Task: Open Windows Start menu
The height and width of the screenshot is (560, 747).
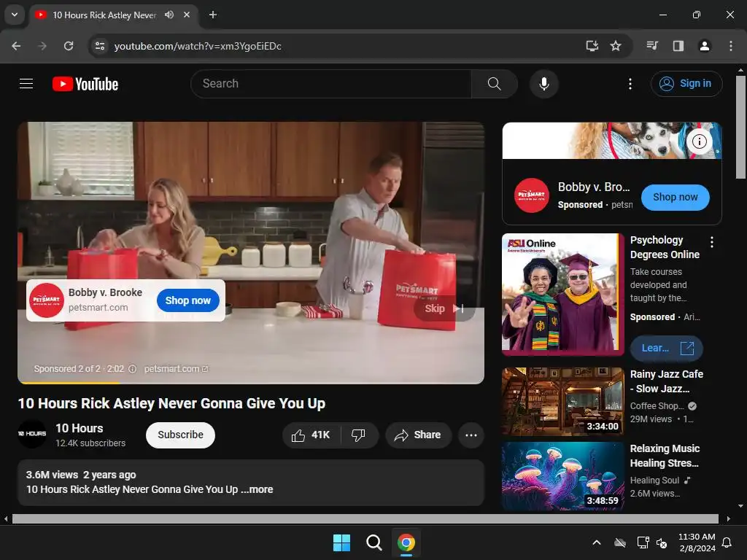Action: pos(341,542)
